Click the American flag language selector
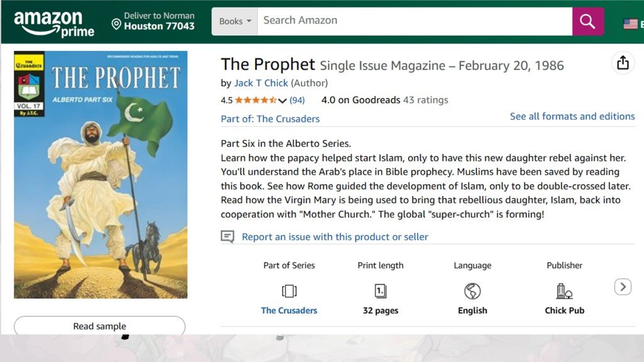This screenshot has height=362, width=644. (x=631, y=23)
